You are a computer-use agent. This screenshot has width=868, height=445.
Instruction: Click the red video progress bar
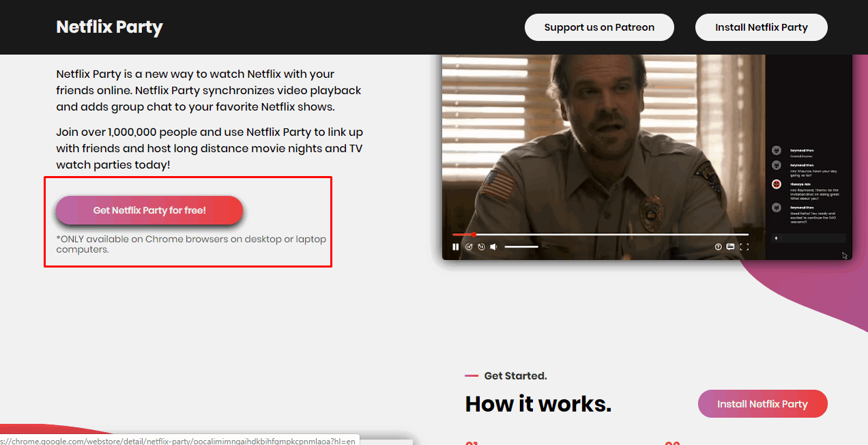[x=463, y=235]
